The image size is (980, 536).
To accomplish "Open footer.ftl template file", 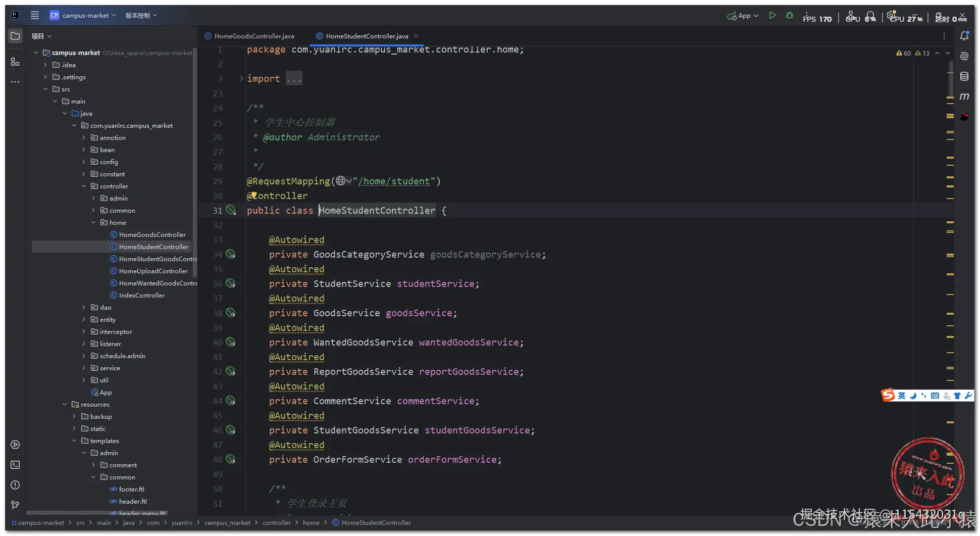I will [x=127, y=489].
